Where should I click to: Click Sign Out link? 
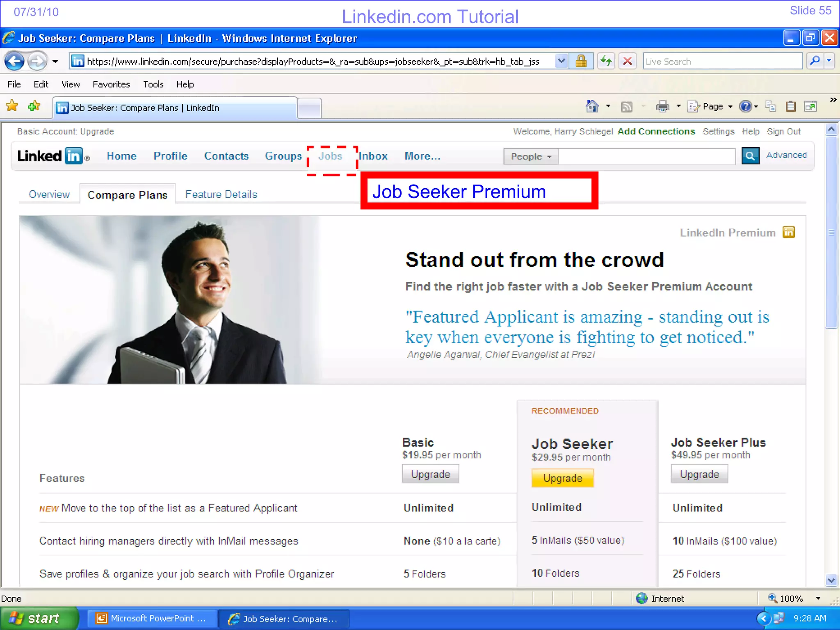[784, 131]
